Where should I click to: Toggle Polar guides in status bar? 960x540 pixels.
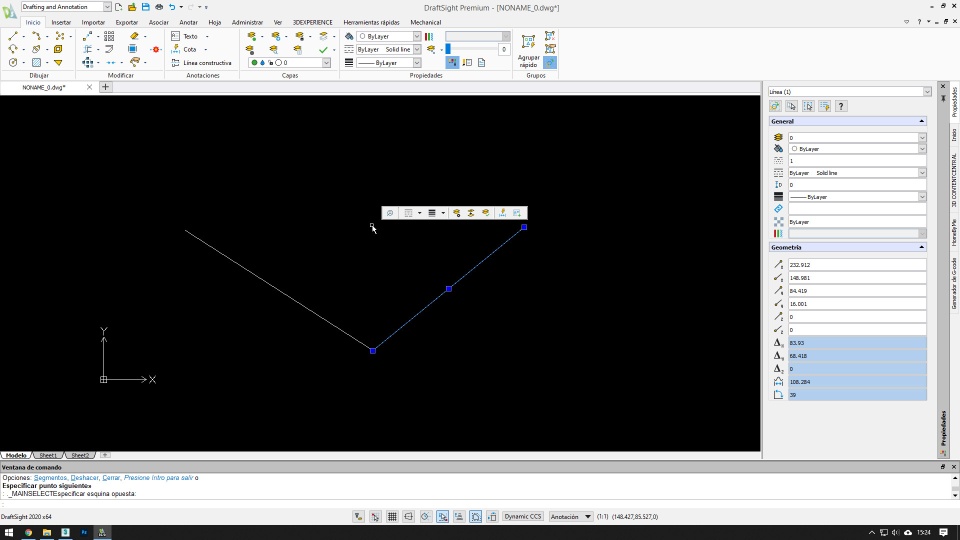(426, 517)
